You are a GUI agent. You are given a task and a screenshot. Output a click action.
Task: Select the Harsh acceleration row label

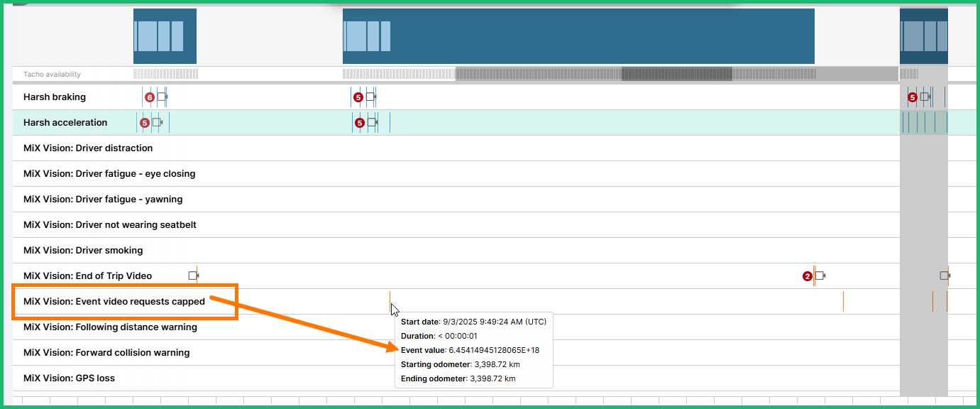click(65, 122)
